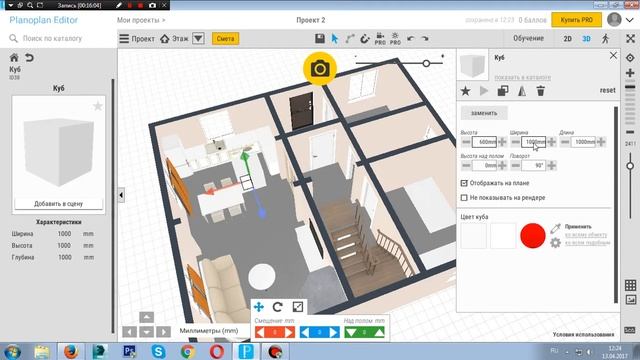Open Обучение section
The width and height of the screenshot is (640, 360).
[528, 38]
